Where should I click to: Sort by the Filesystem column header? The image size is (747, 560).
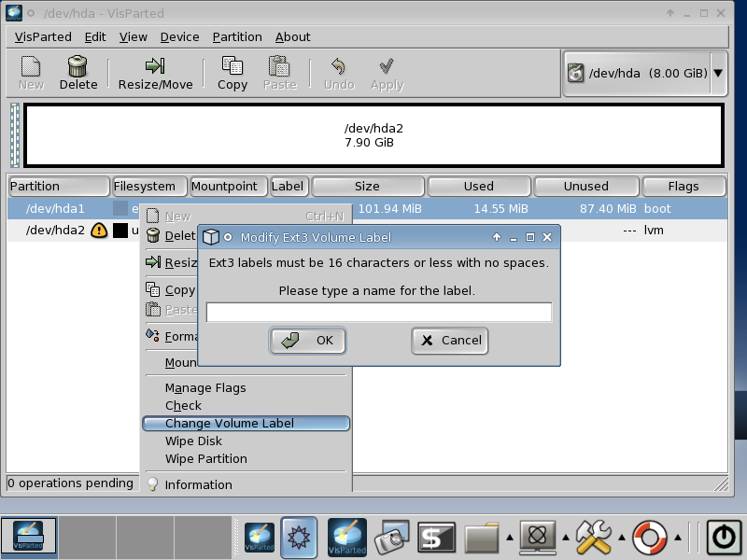[149, 186]
